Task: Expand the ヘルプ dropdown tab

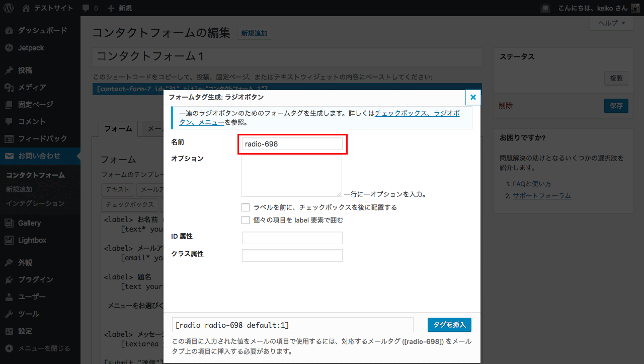Action: tap(611, 23)
